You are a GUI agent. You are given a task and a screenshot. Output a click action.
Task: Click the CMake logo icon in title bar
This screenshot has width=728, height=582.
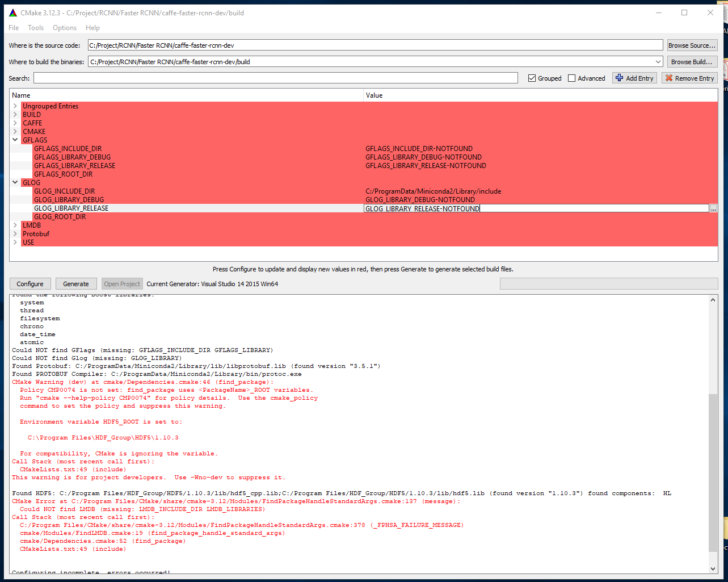click(x=13, y=12)
